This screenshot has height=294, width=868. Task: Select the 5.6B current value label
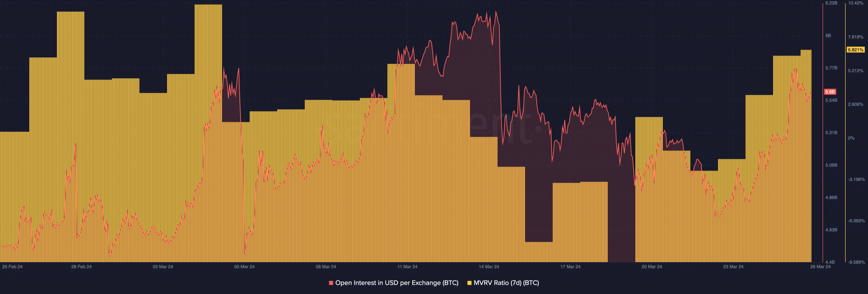click(x=830, y=92)
